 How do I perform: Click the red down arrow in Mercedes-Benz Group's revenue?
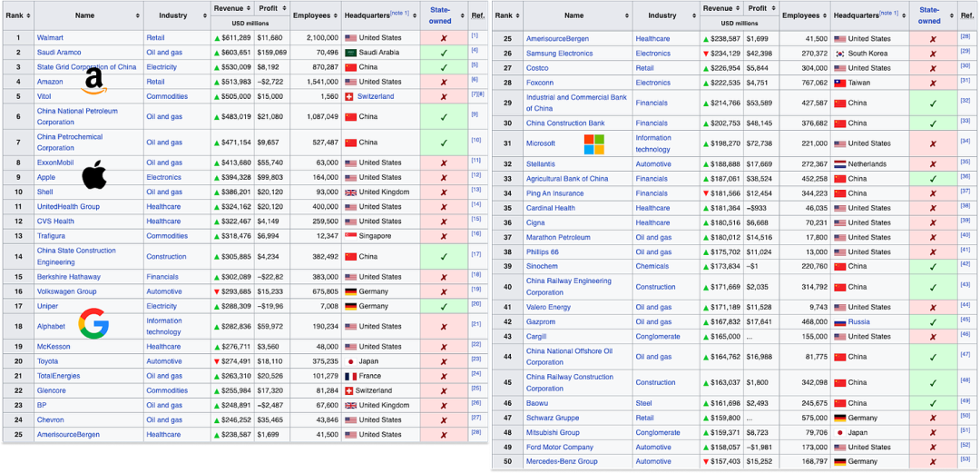pos(706,462)
